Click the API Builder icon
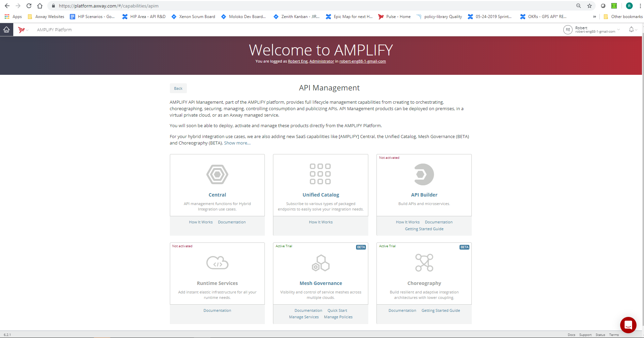Viewport: 644px width, 338px height. tap(424, 174)
